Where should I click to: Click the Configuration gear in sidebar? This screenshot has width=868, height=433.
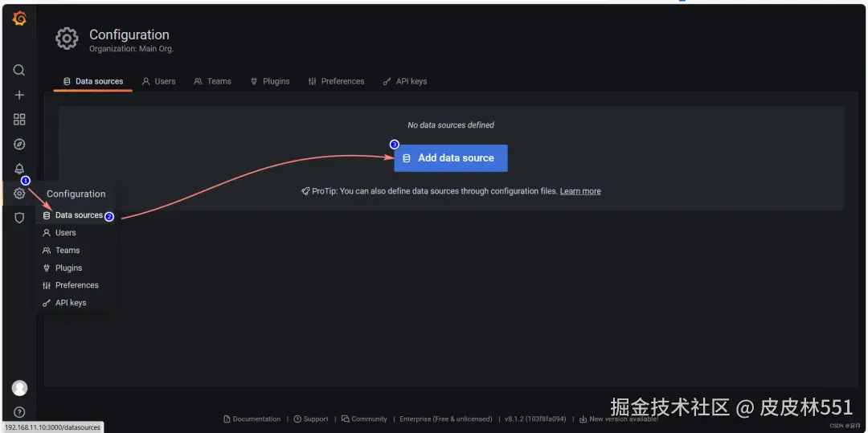click(x=19, y=194)
